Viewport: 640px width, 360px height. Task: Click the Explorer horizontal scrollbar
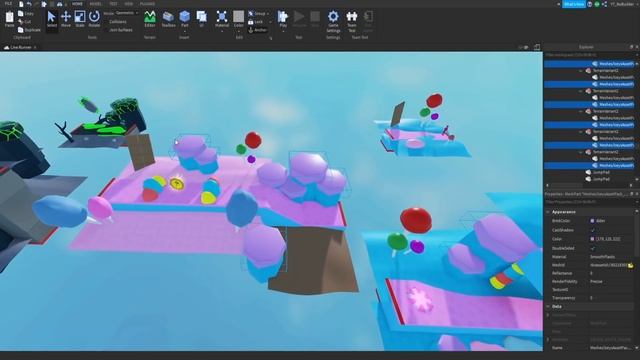coord(589,185)
